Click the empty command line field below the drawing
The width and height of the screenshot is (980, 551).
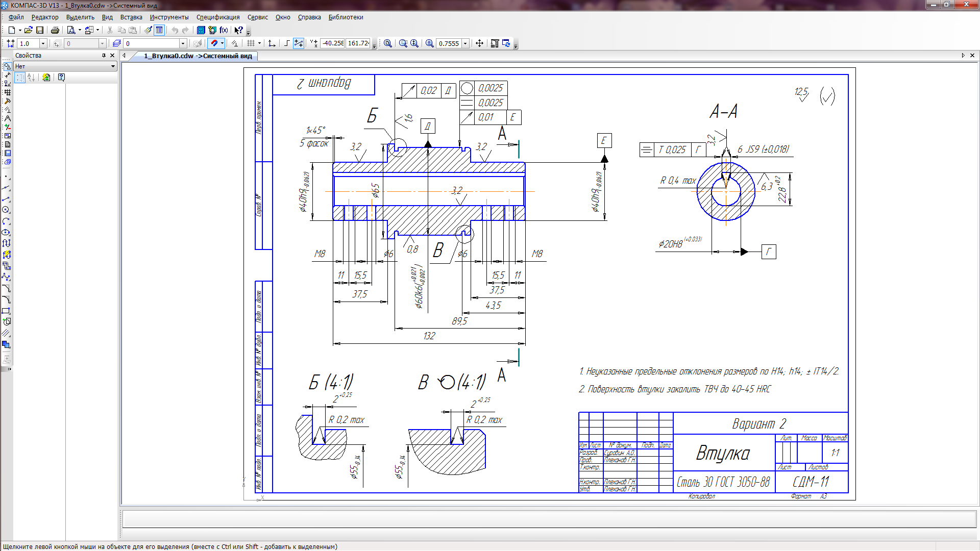[x=549, y=519]
